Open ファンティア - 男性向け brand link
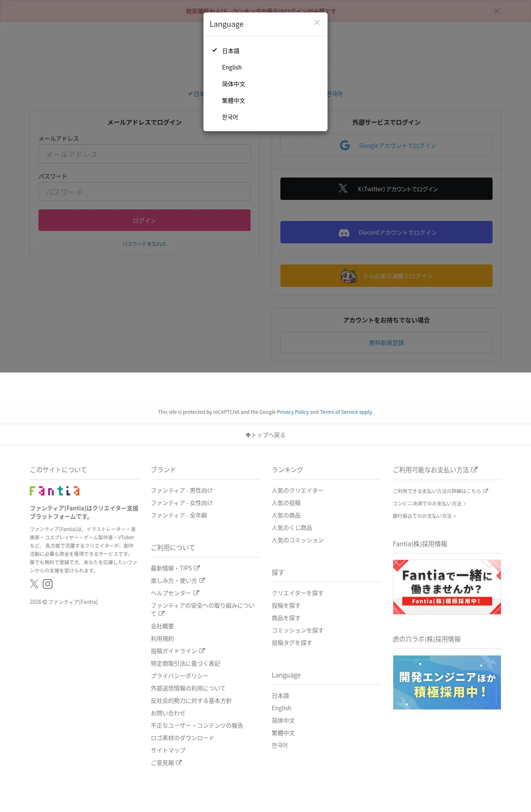 coord(182,490)
